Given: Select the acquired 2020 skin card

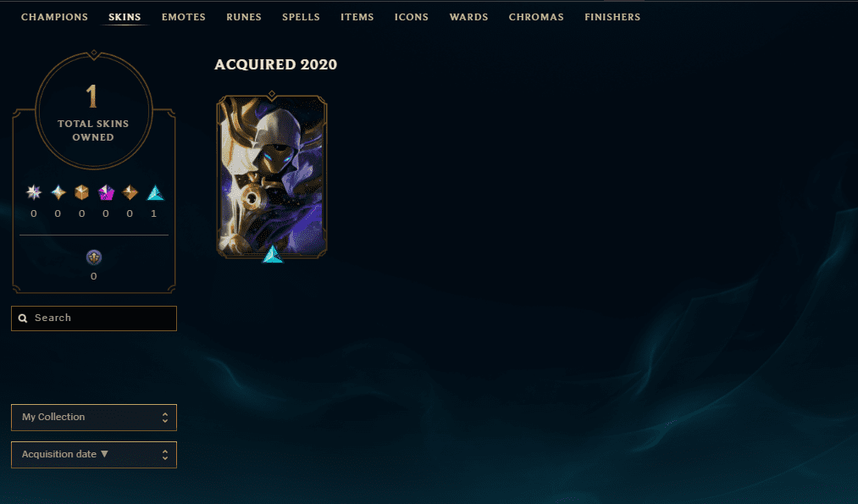Looking at the screenshot, I should 272,176.
